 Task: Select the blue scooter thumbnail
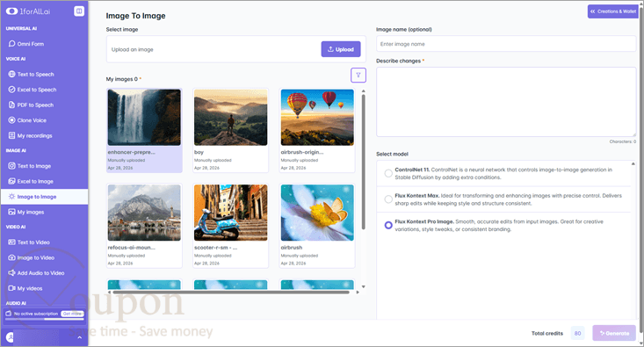(x=230, y=213)
